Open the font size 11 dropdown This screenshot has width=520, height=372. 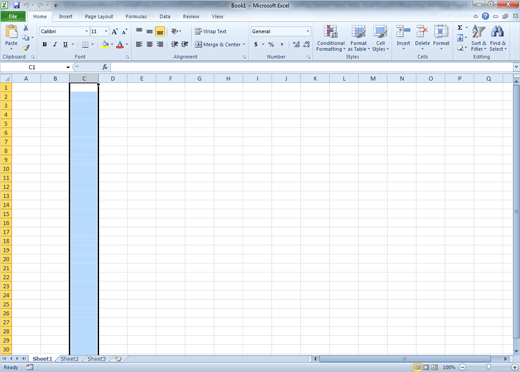[106, 31]
